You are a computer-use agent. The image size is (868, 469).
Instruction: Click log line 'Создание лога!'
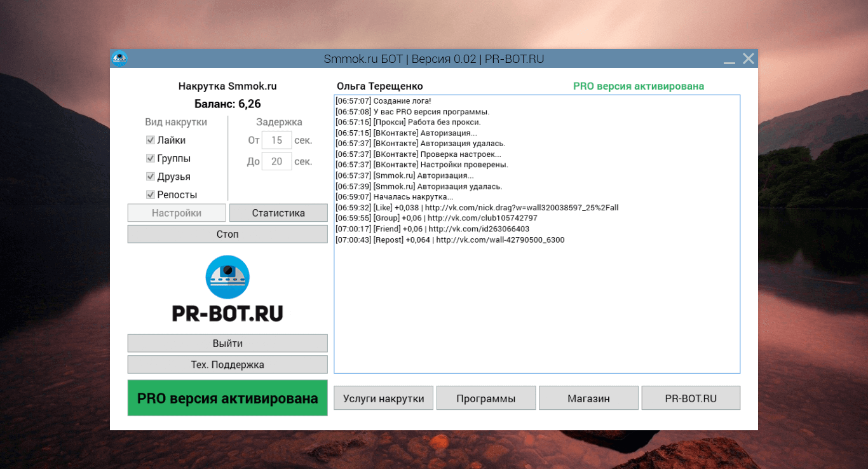(x=383, y=101)
